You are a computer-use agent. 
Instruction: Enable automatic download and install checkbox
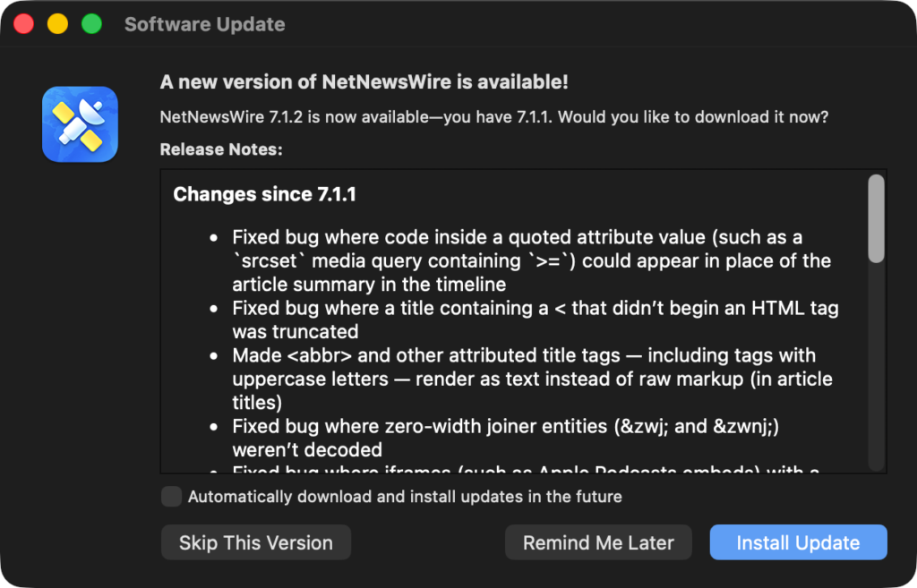(x=171, y=496)
